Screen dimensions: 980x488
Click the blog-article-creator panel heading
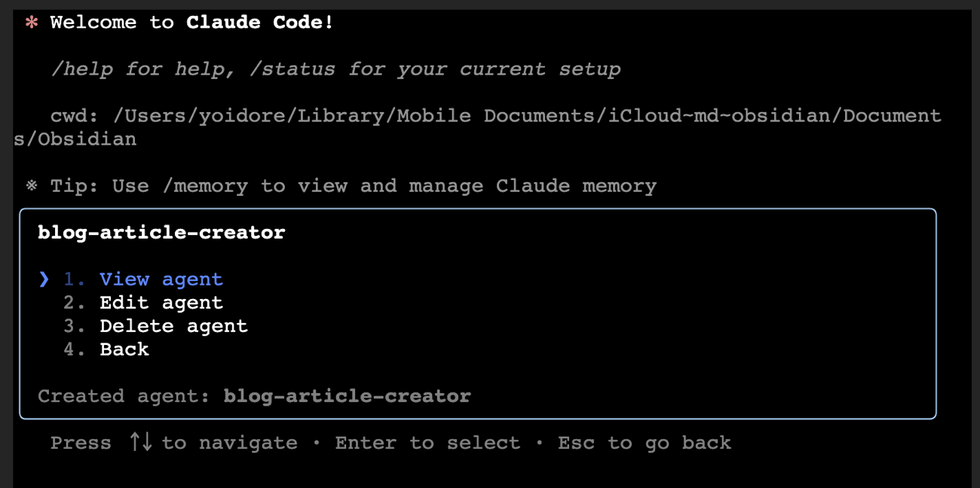(161, 233)
